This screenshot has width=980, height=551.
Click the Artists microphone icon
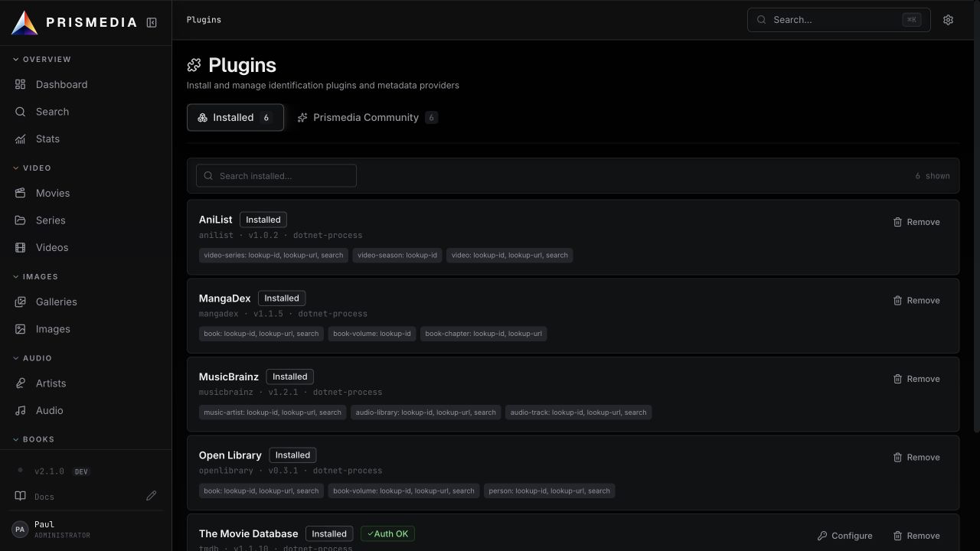21,383
